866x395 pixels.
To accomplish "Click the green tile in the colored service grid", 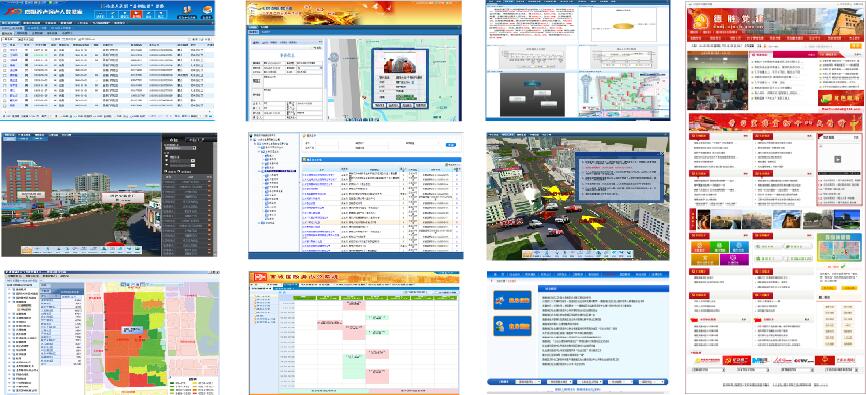I will point(720,247).
